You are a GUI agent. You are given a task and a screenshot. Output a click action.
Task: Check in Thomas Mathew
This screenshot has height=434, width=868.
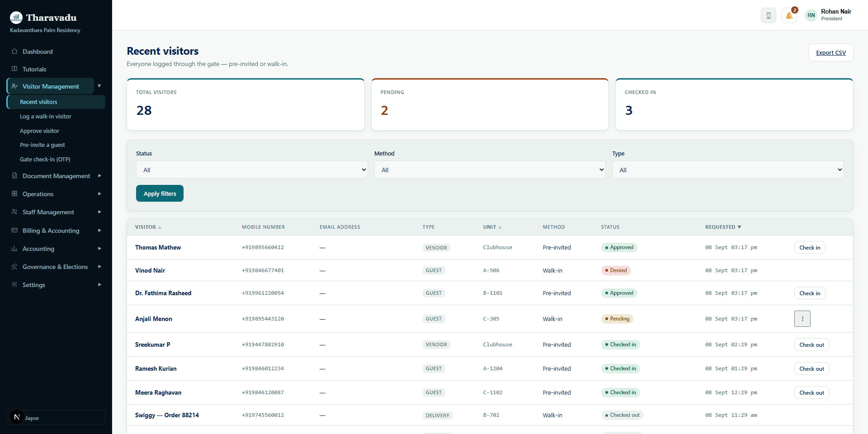(810, 247)
